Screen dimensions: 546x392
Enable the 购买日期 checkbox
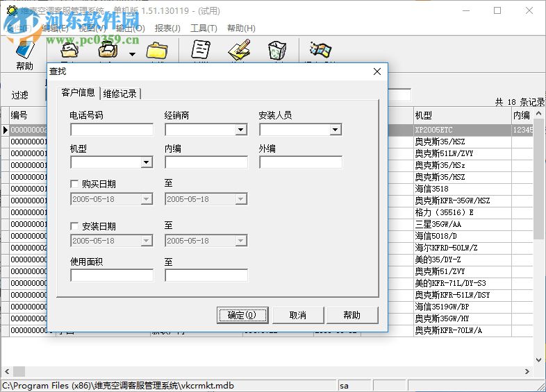tap(74, 184)
